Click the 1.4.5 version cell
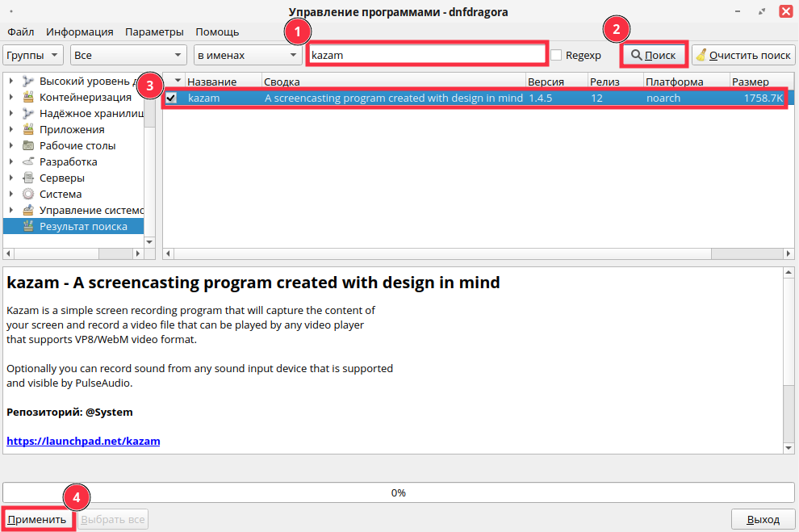This screenshot has width=799, height=532. pyautogui.click(x=541, y=98)
